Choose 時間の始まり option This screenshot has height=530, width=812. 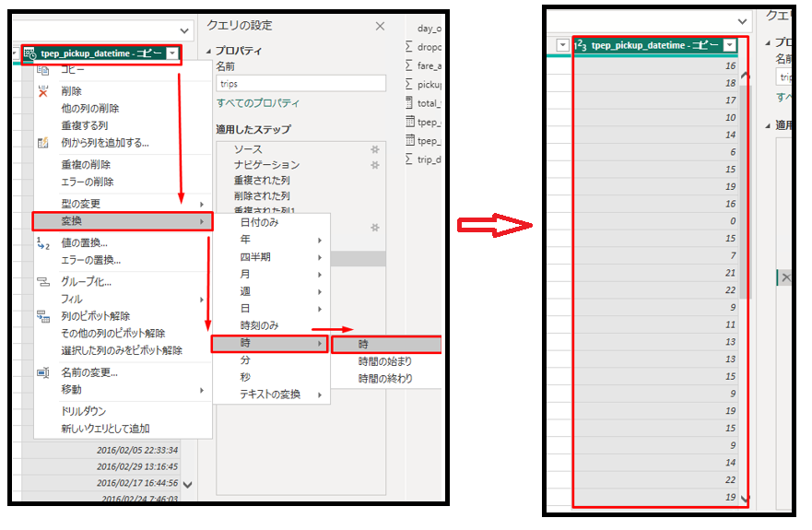tap(386, 361)
